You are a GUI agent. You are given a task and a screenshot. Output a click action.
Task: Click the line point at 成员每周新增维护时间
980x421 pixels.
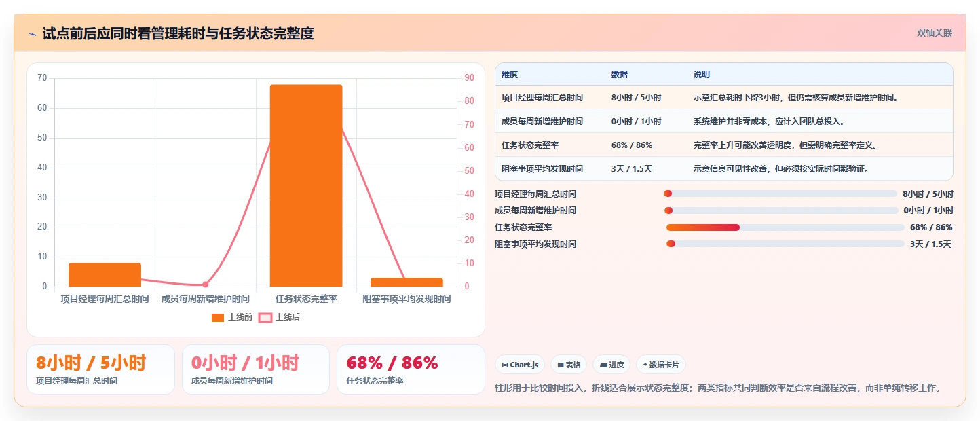coord(205,285)
